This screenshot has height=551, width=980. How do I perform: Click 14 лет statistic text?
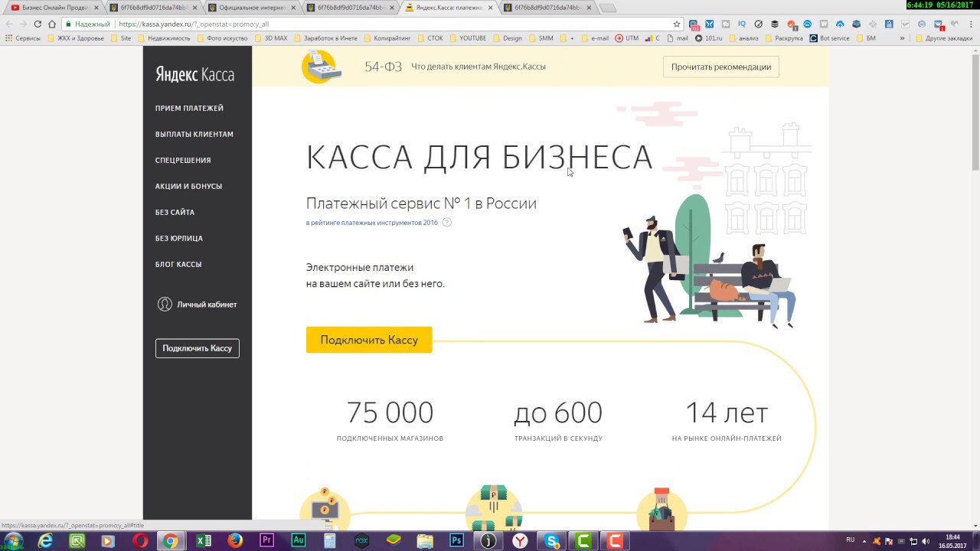[x=727, y=420]
